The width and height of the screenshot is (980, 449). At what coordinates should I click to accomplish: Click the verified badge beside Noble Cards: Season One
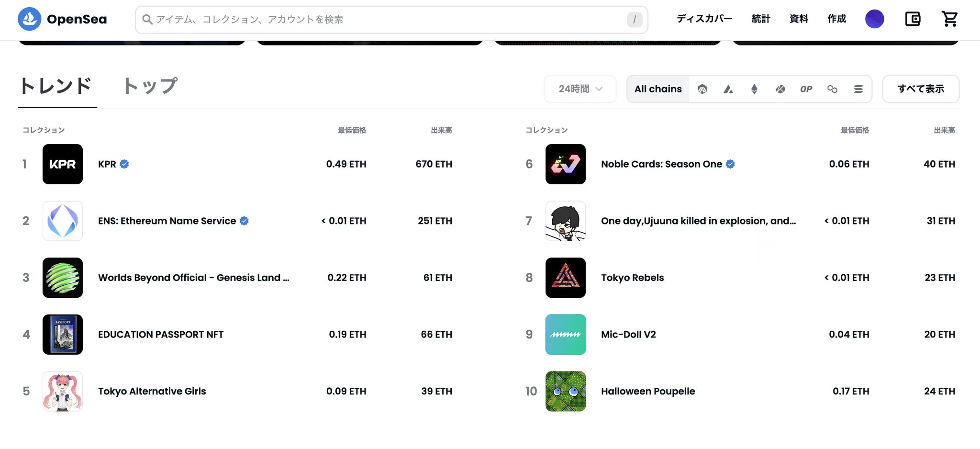tap(730, 164)
